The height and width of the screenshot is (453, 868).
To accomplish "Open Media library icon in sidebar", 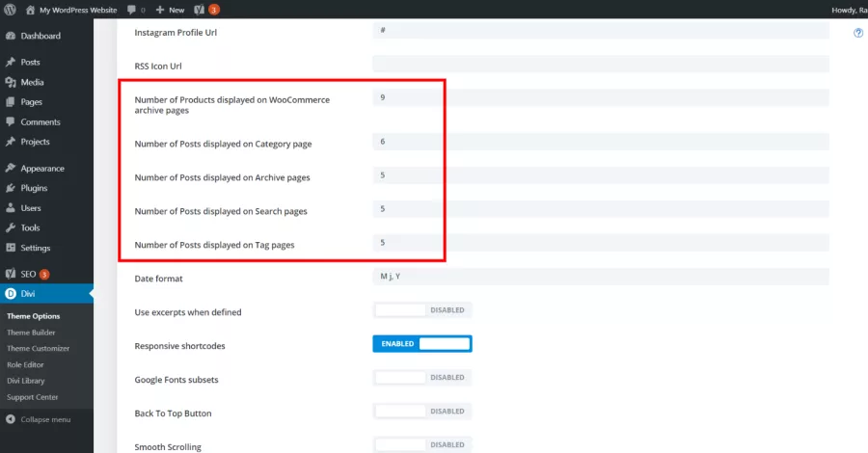I will point(10,82).
